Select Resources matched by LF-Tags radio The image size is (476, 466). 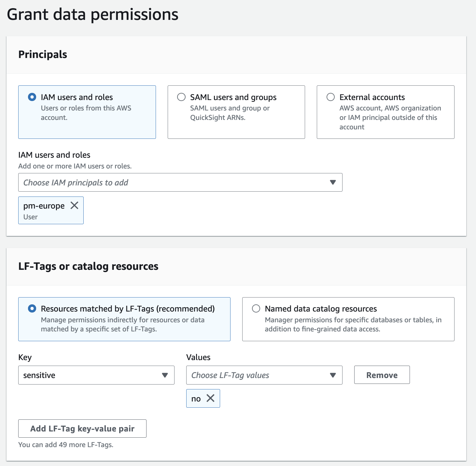click(x=32, y=309)
